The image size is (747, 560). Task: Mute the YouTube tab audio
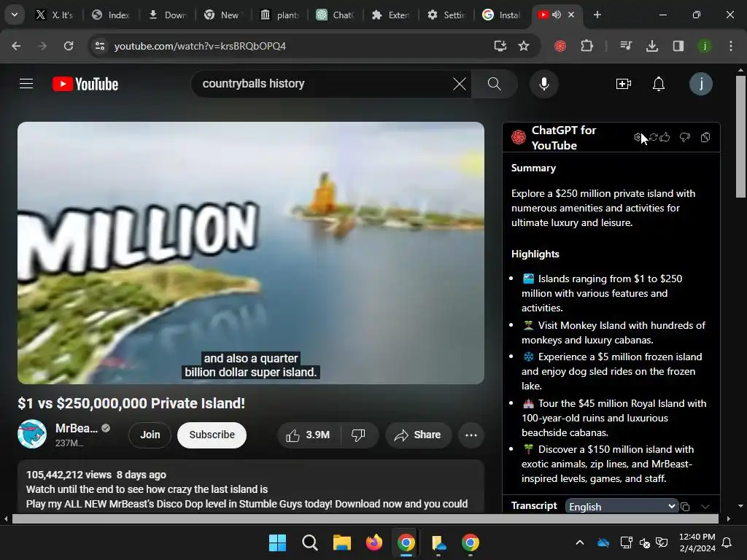(557, 15)
